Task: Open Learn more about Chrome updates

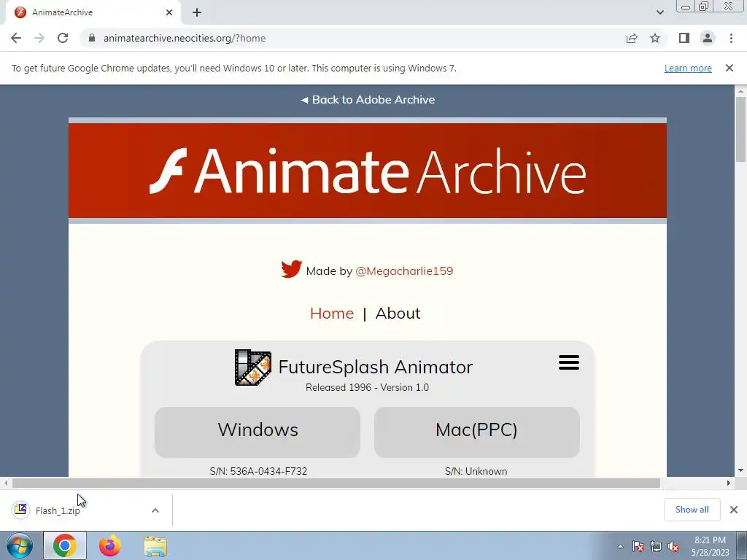Action: pyautogui.click(x=688, y=68)
